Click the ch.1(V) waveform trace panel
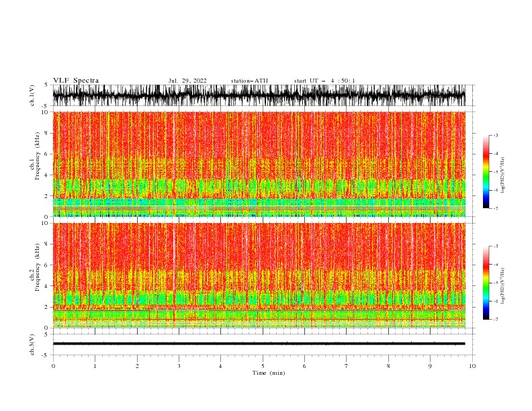Image resolution: width=532 pixels, height=411 pixels. (259, 95)
